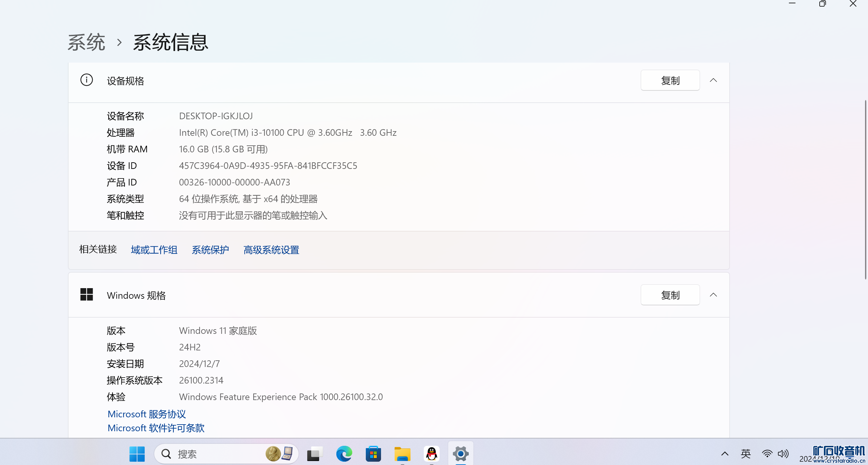Go back to 系统 breadcrumb
868x465 pixels.
[86, 42]
